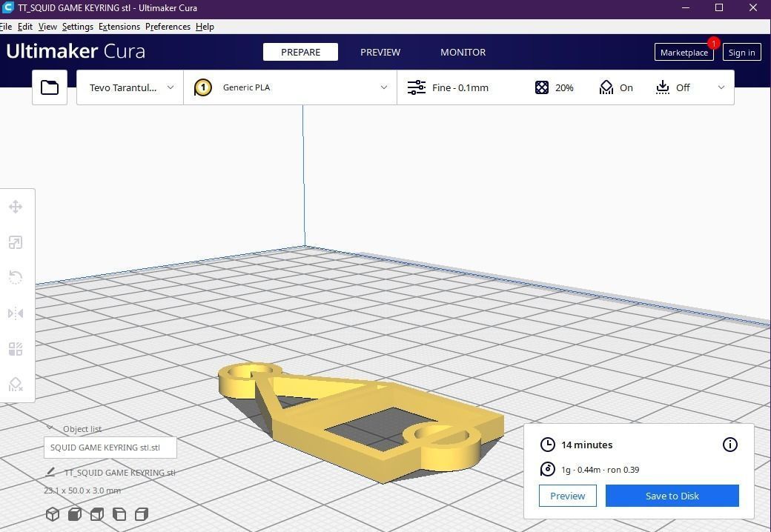Switch to top view cube icon

coord(97,514)
